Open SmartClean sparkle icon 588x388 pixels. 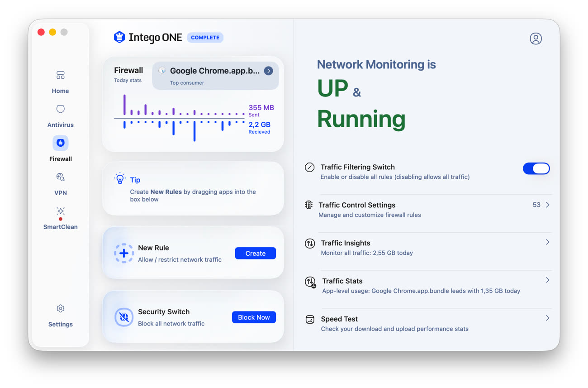pos(60,211)
